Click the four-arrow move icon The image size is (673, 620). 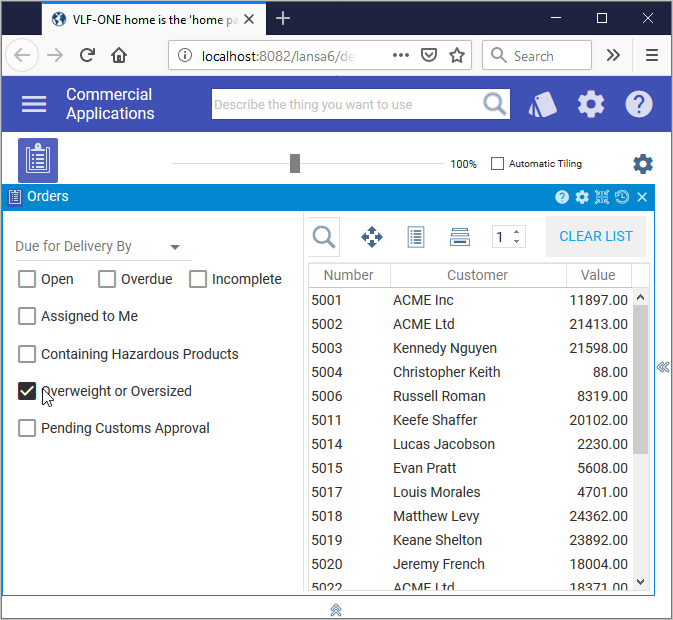372,237
